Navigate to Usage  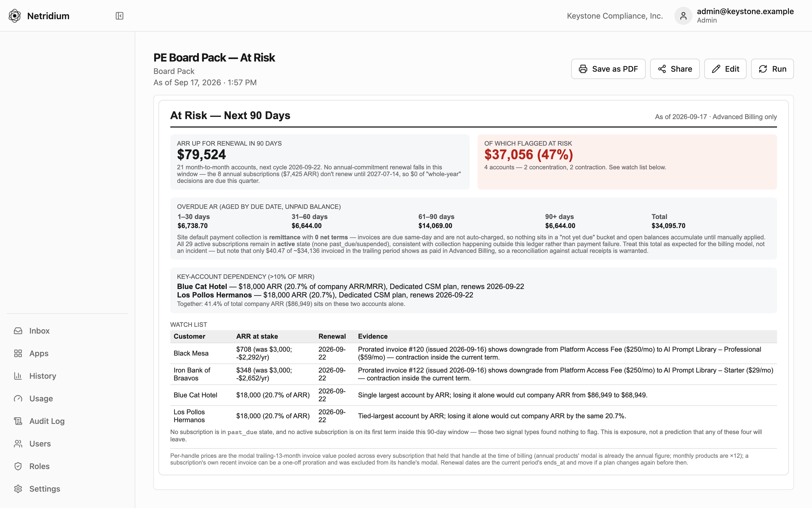[67, 398]
